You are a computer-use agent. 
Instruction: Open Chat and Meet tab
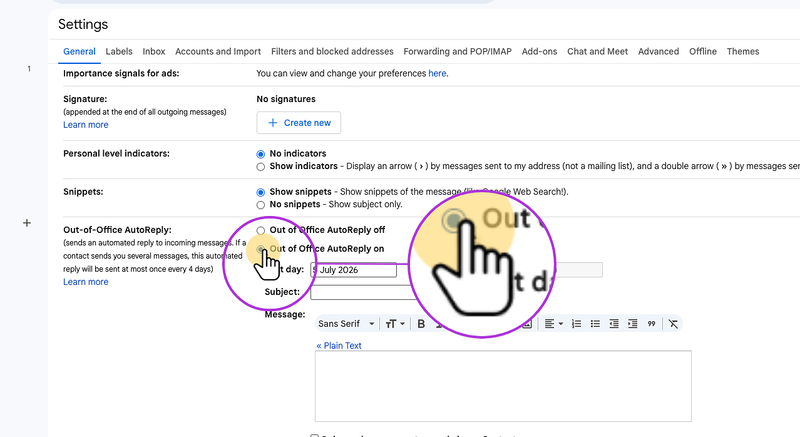tap(597, 52)
